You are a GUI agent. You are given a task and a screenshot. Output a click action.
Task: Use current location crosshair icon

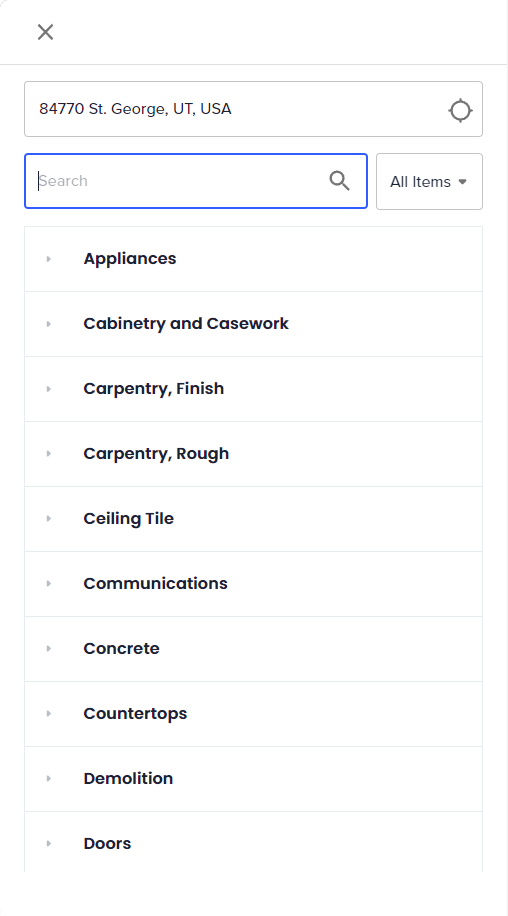(x=460, y=110)
